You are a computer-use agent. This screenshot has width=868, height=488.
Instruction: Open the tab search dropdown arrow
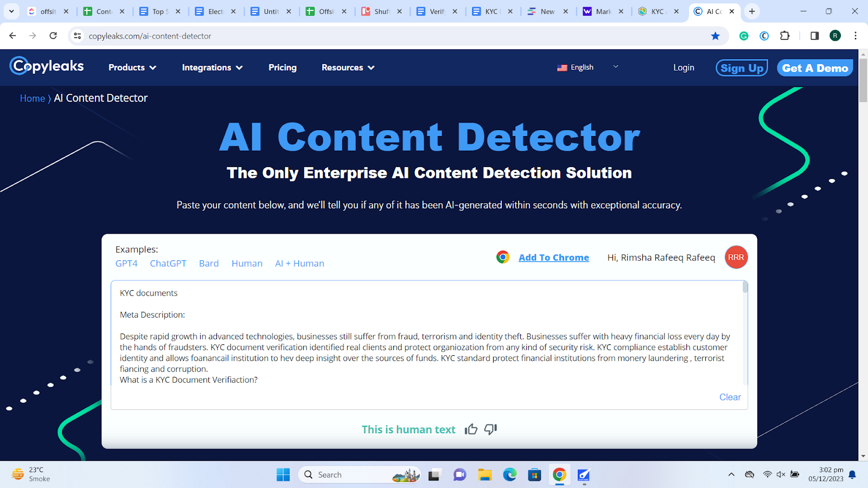(11, 11)
